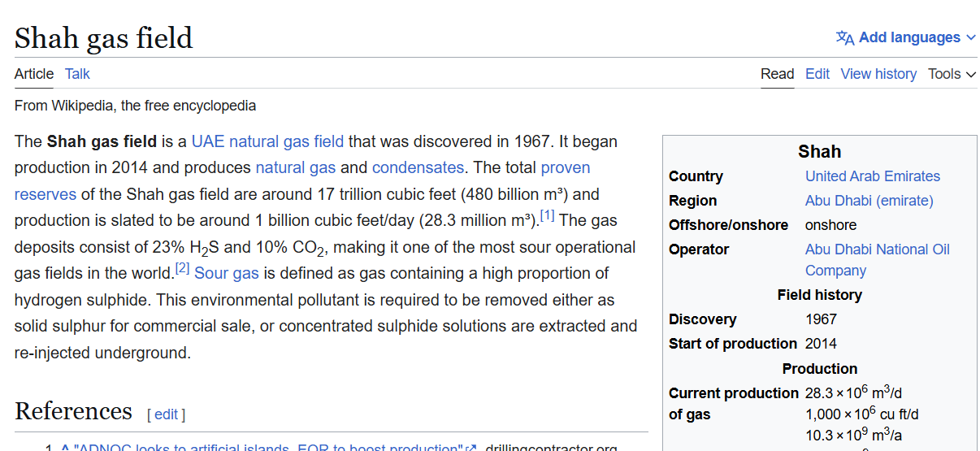The width and height of the screenshot is (980, 451).
Task: Click the page title Shah gas field
Action: (104, 38)
